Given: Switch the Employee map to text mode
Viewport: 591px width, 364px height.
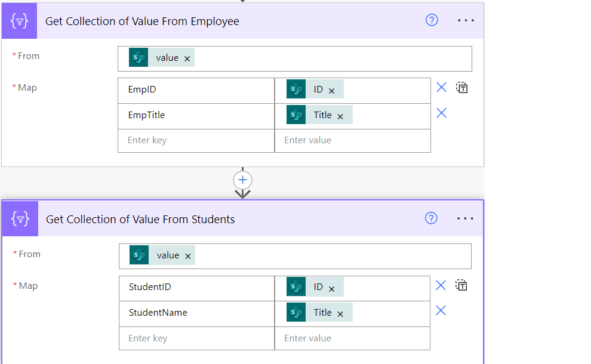Looking at the screenshot, I should pyautogui.click(x=461, y=88).
